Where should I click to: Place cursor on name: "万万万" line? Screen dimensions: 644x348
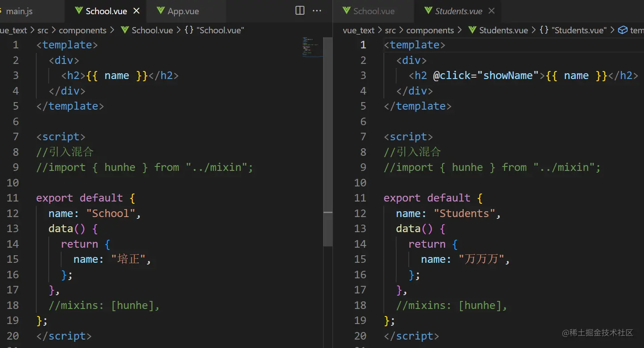(x=465, y=259)
